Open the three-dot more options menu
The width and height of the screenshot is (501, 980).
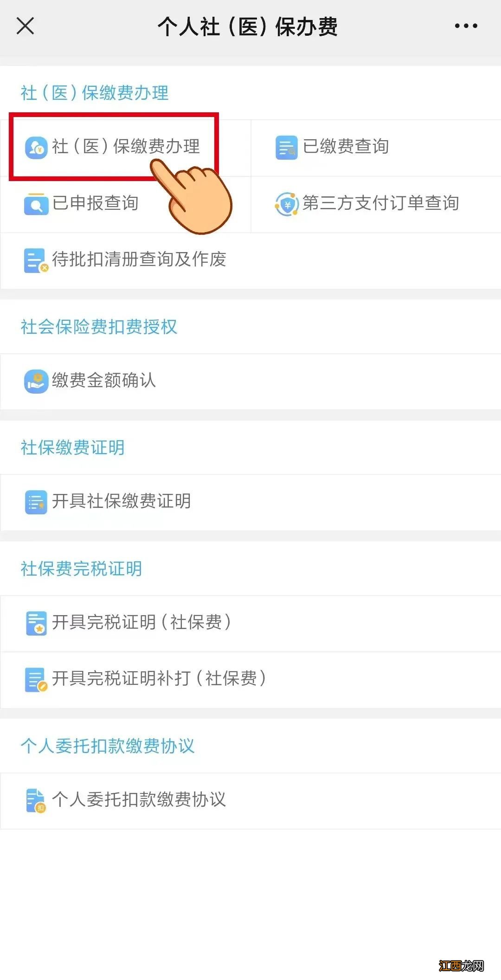tap(466, 26)
